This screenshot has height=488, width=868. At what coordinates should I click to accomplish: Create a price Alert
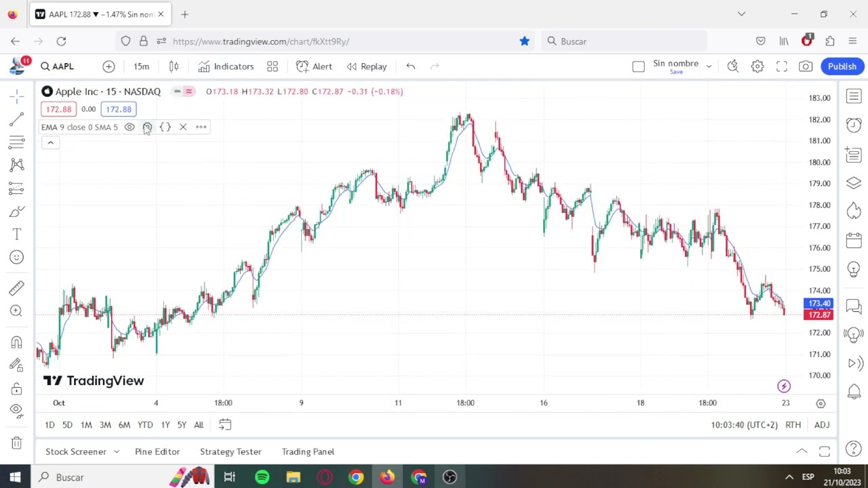pos(314,66)
